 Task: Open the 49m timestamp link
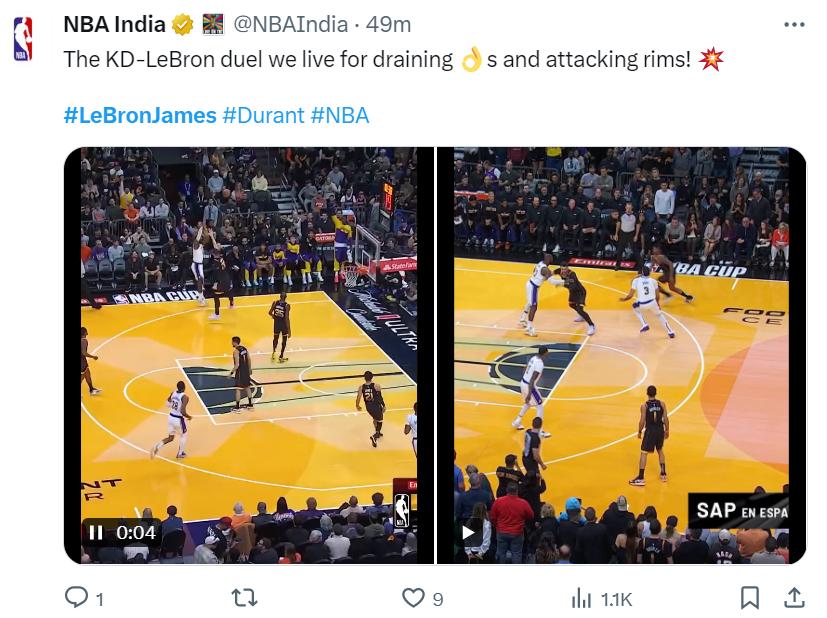[388, 25]
